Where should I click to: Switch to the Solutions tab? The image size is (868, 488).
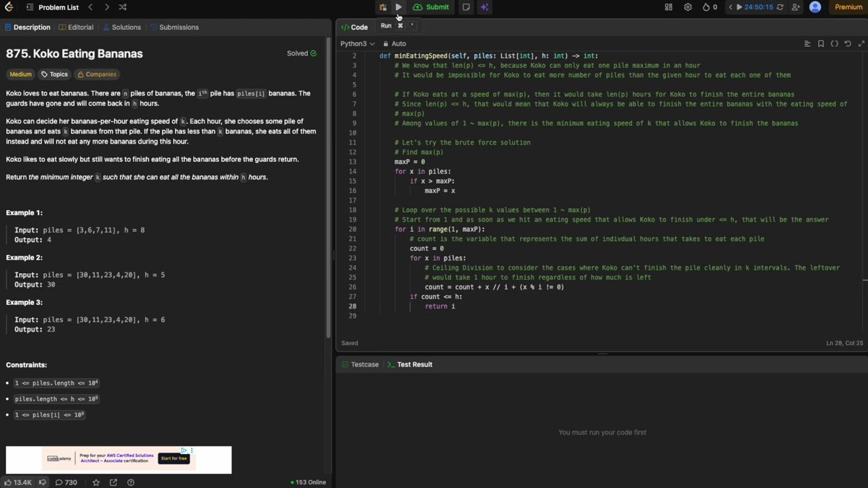(121, 27)
